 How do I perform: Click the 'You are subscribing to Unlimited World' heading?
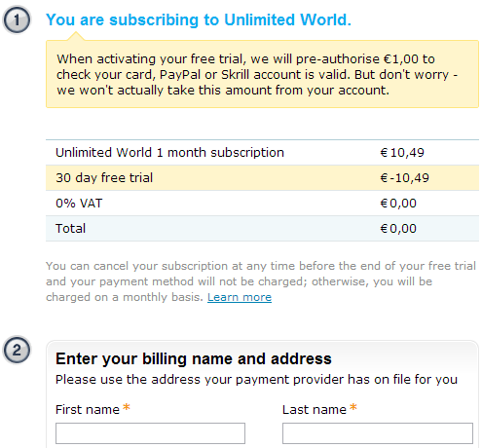199,19
